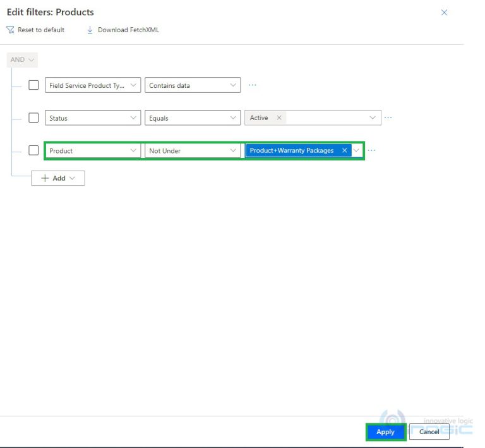Open the Equals operator dropdown

(x=193, y=118)
